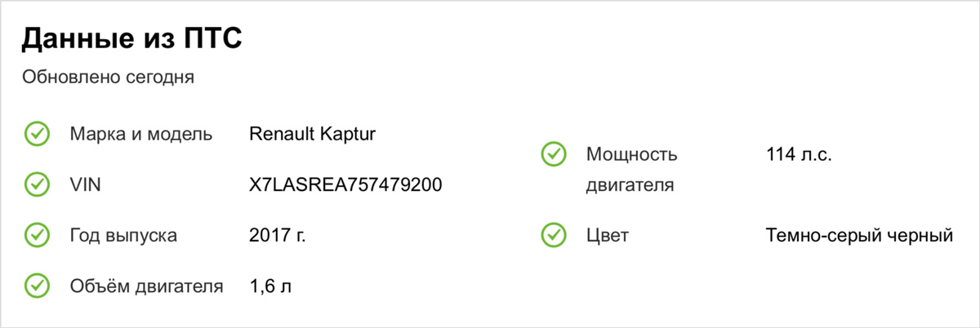Click the Темно-серый черный color value
The image size is (980, 328).
coord(860,236)
